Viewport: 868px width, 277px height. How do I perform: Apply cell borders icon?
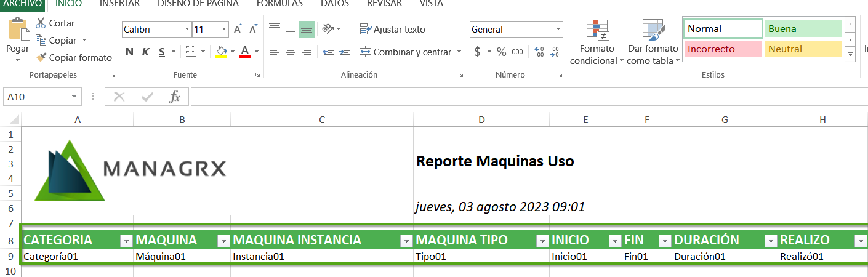191,52
